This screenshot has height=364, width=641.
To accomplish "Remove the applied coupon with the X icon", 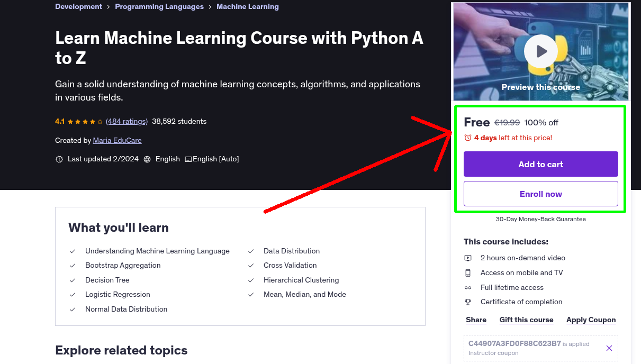I will 609,348.
